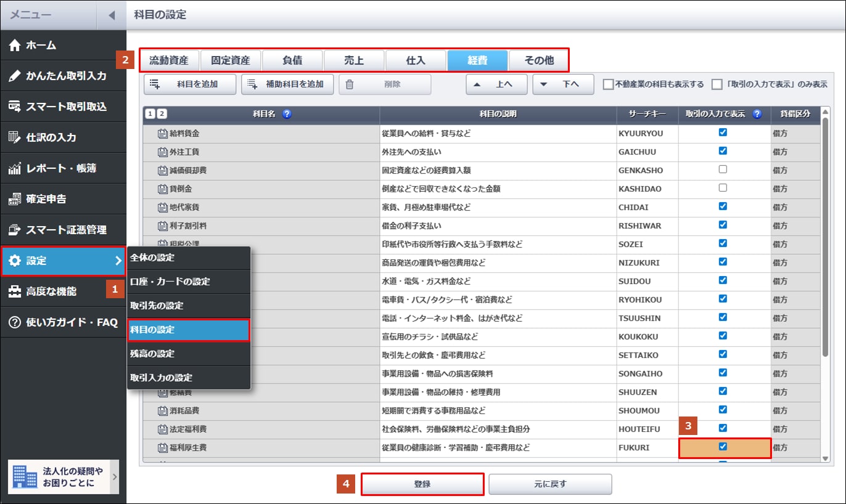Toggle 取引の入力で表示 for 法定福利費

723,428
